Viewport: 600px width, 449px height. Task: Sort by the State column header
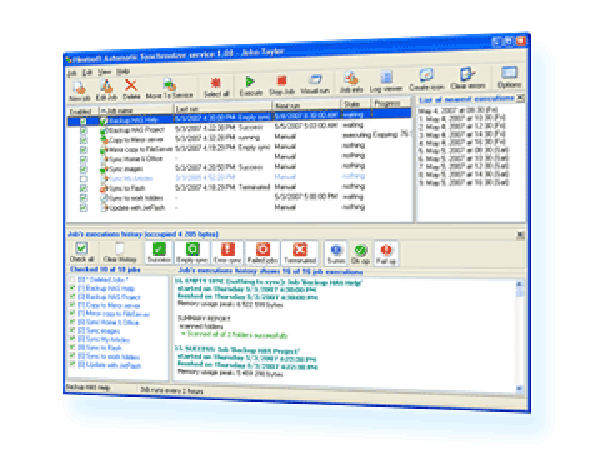pos(355,104)
